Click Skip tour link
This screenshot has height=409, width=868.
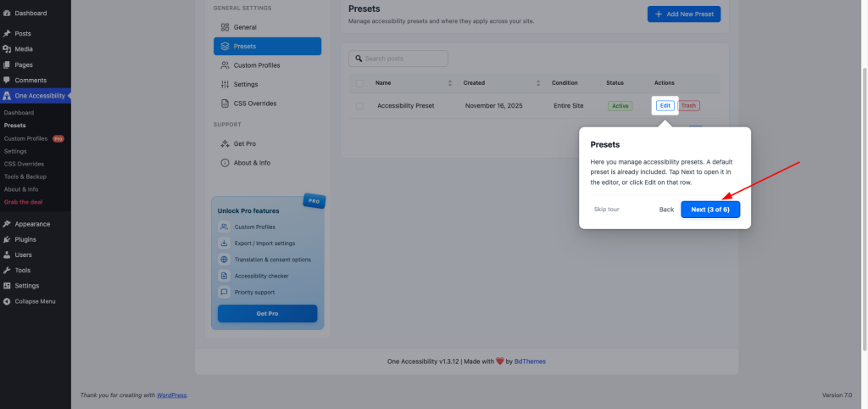click(x=607, y=210)
